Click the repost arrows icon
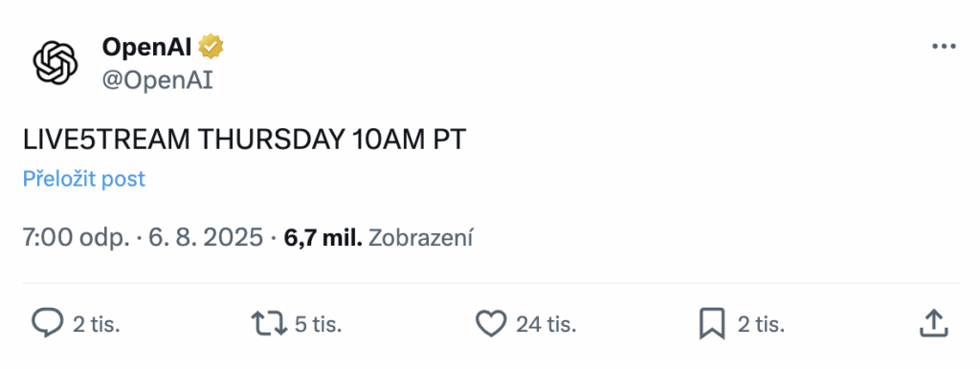Viewport: 980px width, 369px height. click(269, 323)
